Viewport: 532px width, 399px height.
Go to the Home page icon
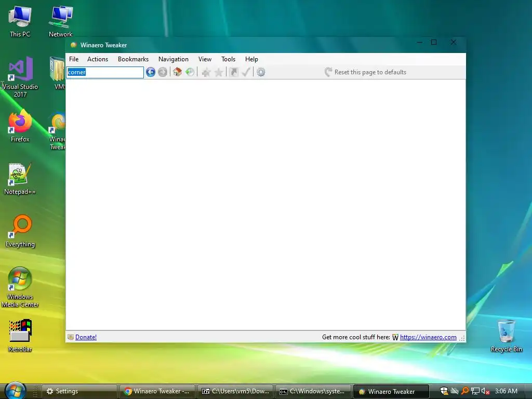pyautogui.click(x=178, y=72)
